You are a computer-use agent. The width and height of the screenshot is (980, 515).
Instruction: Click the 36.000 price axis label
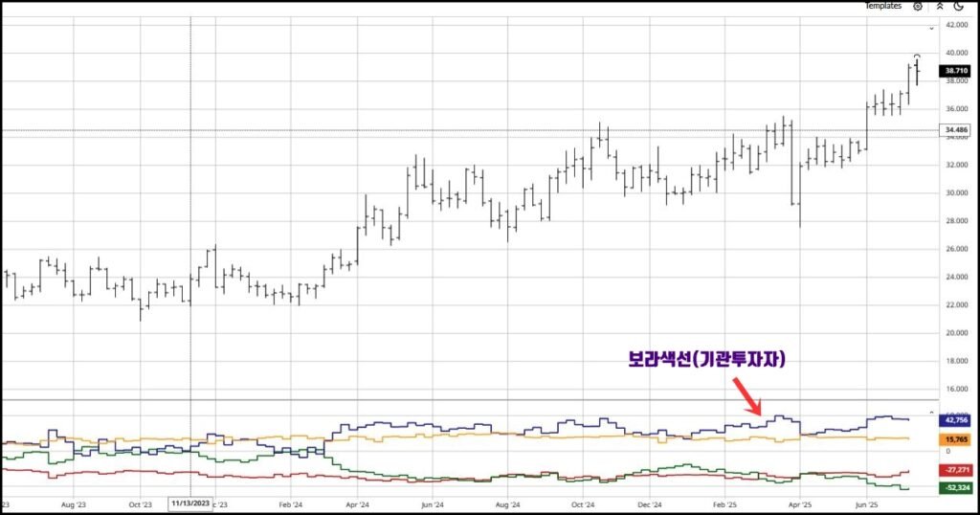tap(957, 109)
